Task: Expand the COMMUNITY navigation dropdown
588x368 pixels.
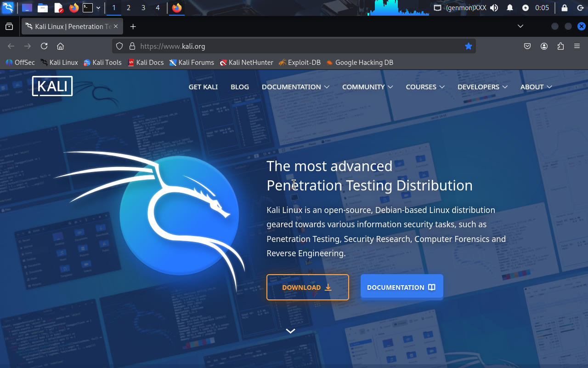Action: (x=367, y=87)
